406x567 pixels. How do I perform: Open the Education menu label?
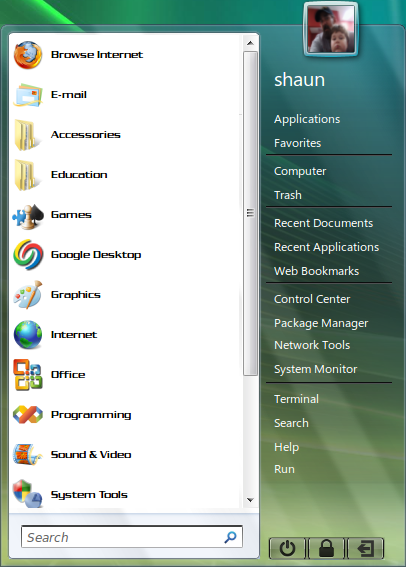point(79,175)
